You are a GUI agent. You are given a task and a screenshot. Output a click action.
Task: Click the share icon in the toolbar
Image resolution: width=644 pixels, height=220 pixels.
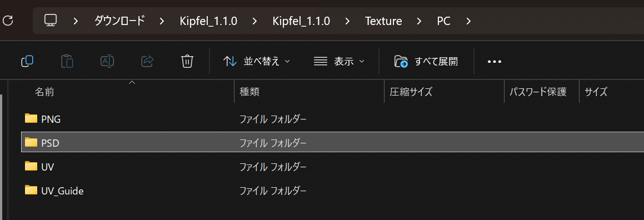147,62
